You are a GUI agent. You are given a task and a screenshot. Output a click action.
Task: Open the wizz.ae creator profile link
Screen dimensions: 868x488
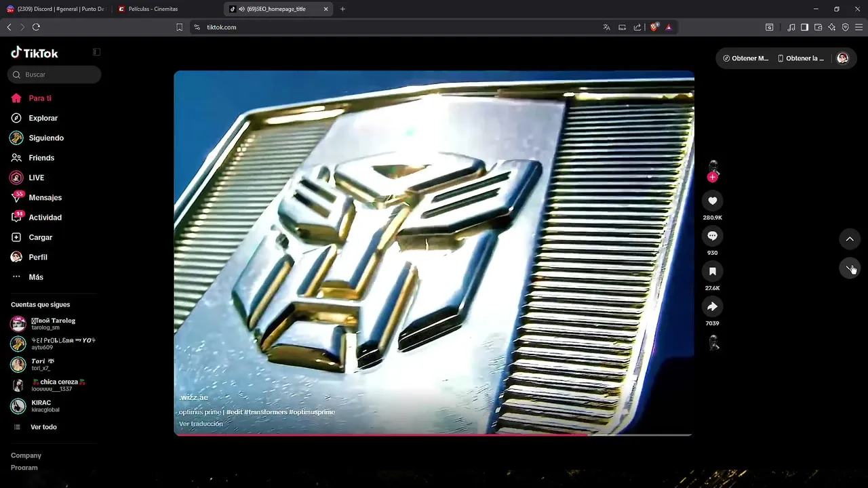click(194, 398)
